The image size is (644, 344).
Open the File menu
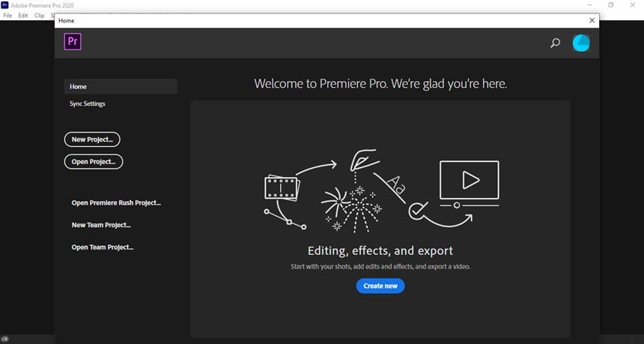7,16
